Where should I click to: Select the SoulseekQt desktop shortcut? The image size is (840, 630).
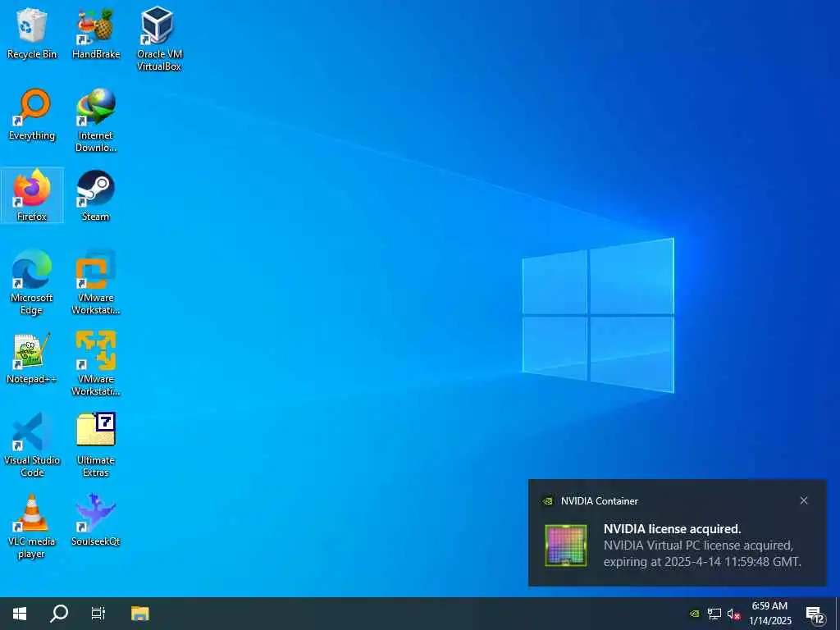point(96,521)
